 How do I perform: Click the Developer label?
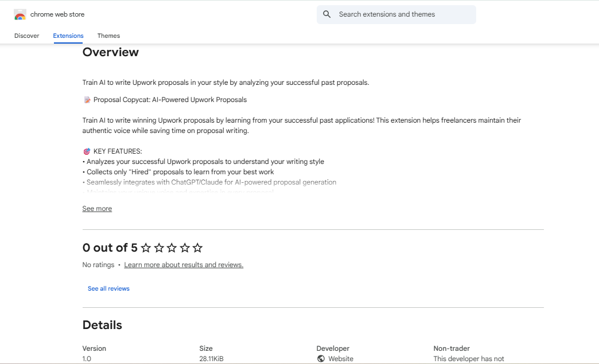click(x=333, y=349)
